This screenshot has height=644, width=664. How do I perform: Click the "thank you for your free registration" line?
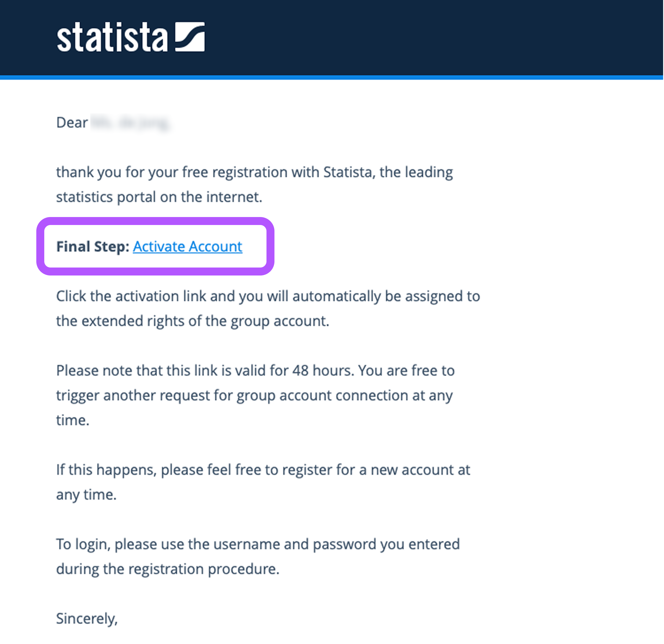(254, 172)
